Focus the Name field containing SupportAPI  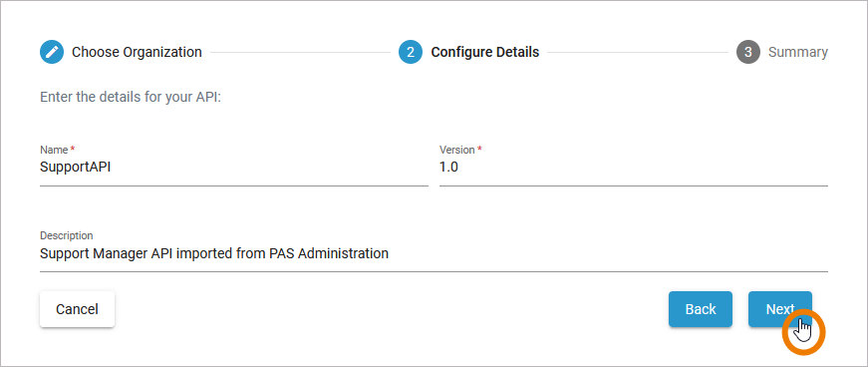pyautogui.click(x=234, y=168)
